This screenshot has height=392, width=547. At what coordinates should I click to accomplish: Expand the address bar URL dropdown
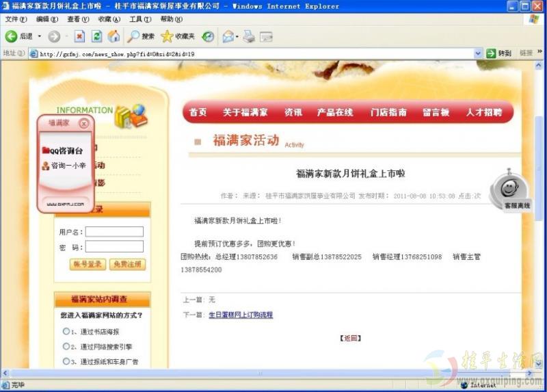[x=478, y=53]
